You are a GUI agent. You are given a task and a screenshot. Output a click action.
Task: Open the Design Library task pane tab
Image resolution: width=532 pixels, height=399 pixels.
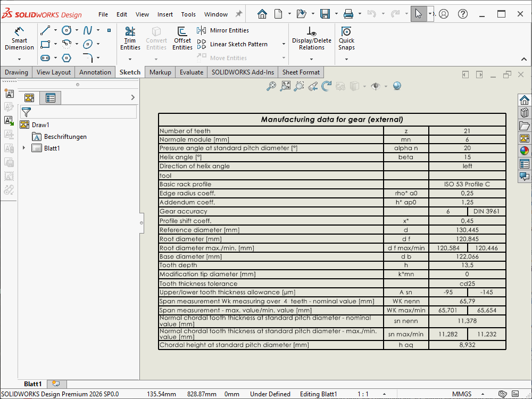525,112
